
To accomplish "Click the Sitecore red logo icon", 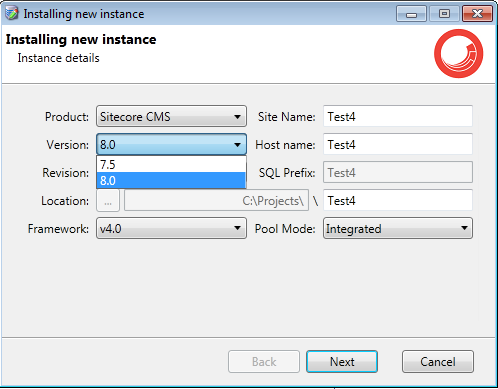I will point(458,54).
